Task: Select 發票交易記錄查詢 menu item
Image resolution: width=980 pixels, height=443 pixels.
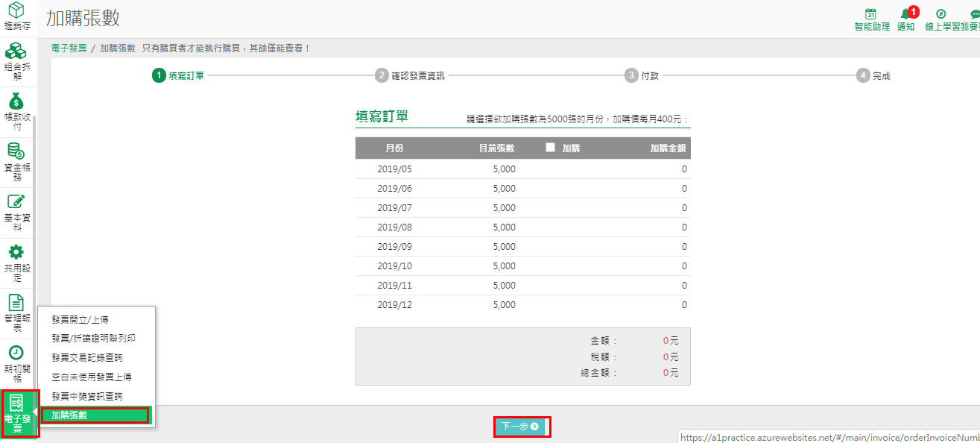Action: [x=86, y=358]
